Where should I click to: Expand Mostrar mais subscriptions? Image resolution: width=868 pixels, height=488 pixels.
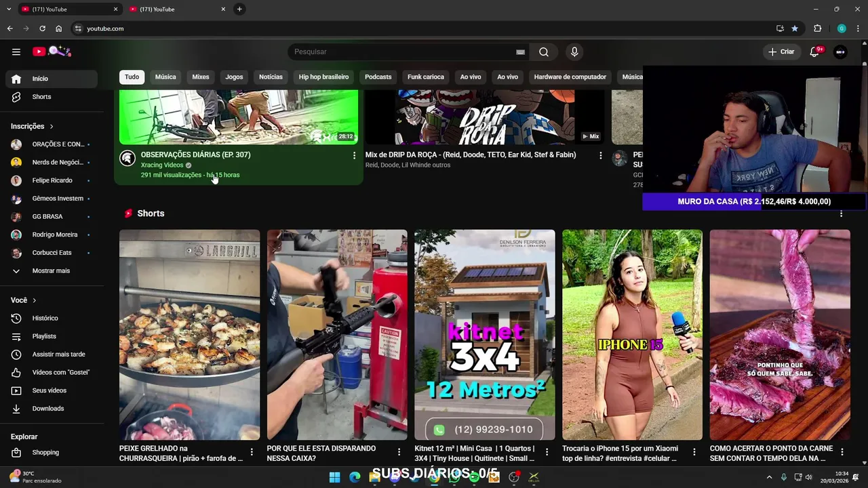pos(52,270)
